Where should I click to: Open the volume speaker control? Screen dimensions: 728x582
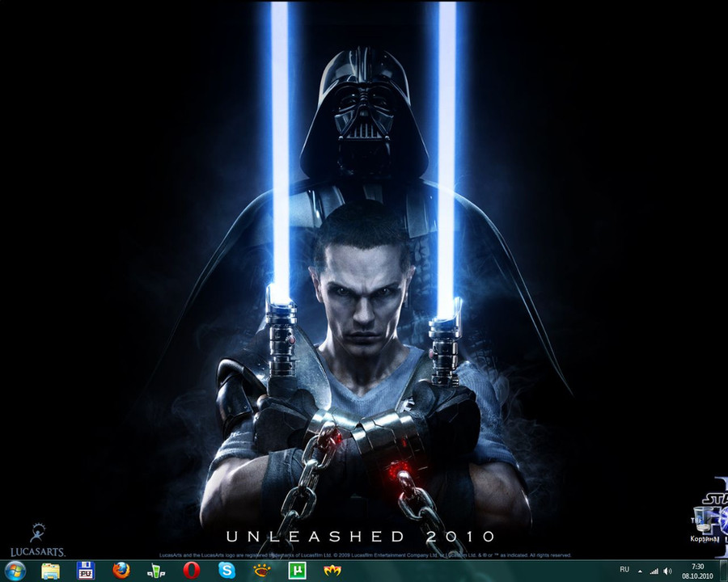click(667, 571)
